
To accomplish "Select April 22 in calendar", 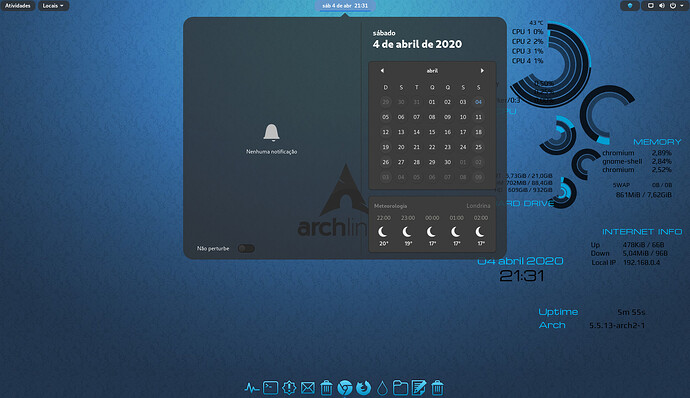I will 432,147.
